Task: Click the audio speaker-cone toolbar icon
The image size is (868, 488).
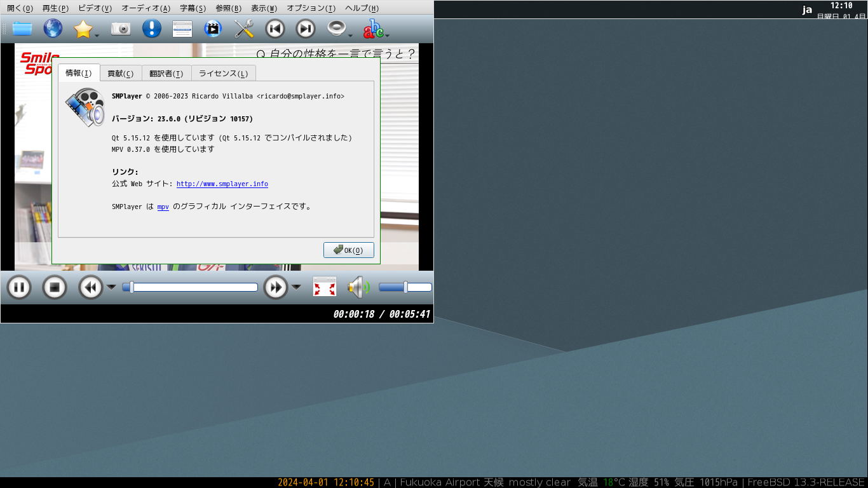Action: 336,29
